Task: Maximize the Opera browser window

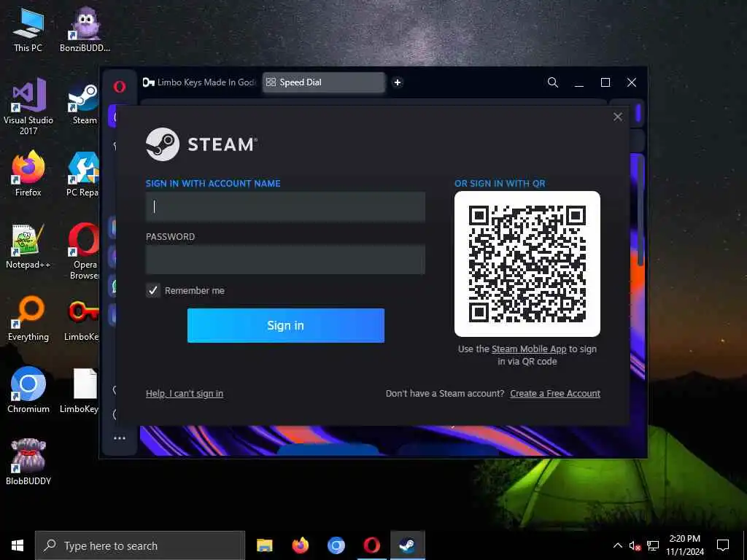Action: coord(605,82)
